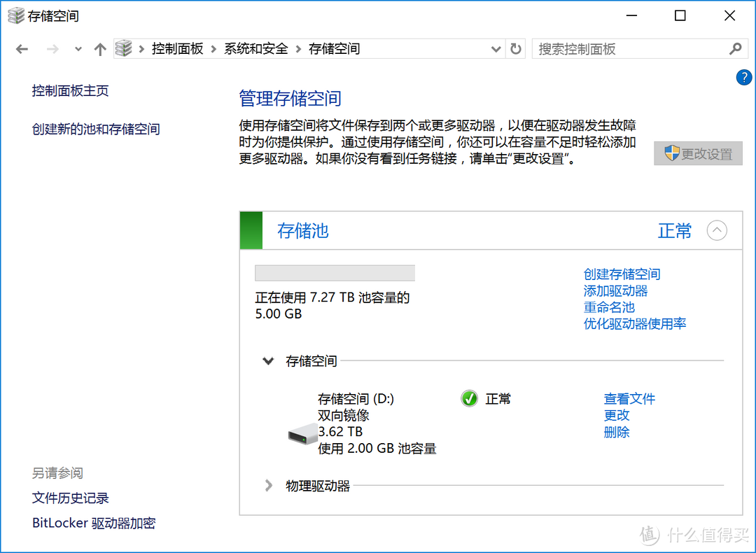Click the Storage Spaces icon in the title bar
This screenshot has height=553, width=756.
(x=15, y=15)
